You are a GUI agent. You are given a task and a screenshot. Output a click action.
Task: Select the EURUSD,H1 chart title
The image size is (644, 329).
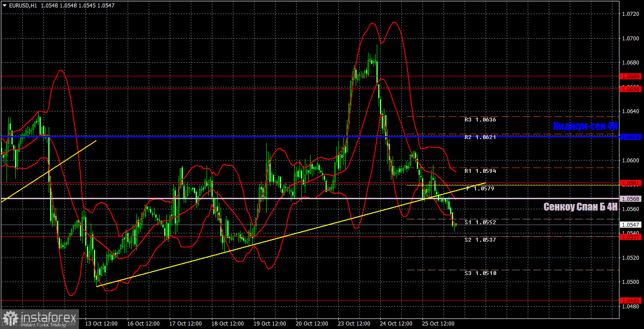pyautogui.click(x=23, y=6)
